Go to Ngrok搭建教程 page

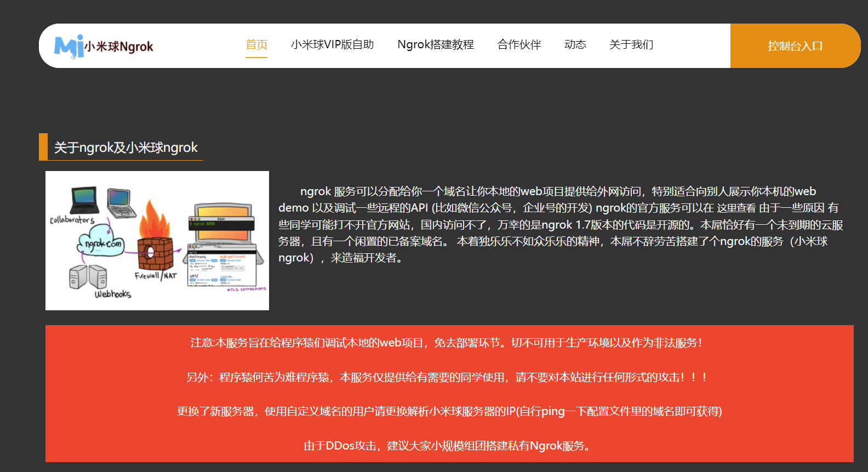[436, 44]
